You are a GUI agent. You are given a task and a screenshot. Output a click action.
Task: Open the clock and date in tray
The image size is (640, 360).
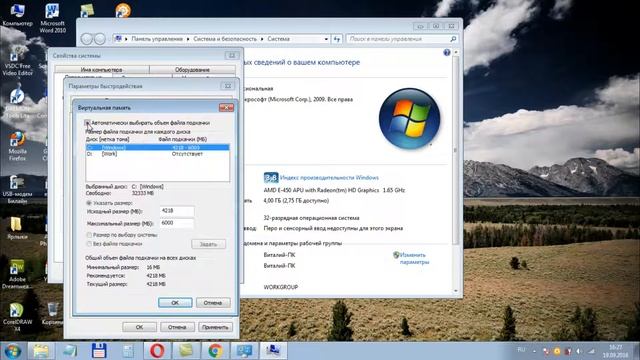pos(616,351)
